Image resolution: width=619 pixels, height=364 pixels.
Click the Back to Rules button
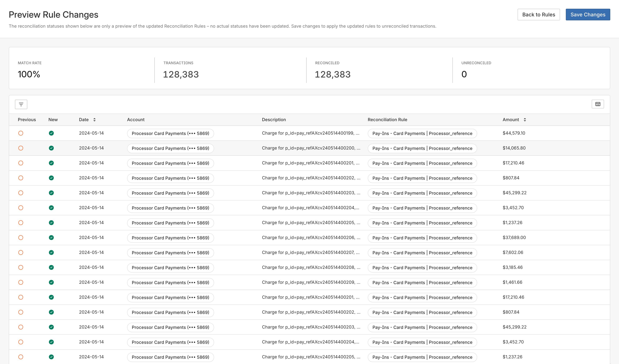click(x=538, y=15)
